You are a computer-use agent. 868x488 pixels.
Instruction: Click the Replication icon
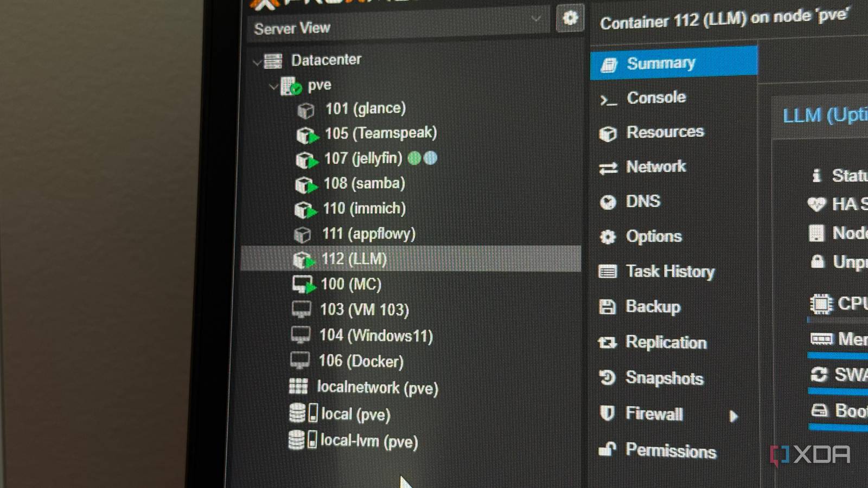(607, 343)
